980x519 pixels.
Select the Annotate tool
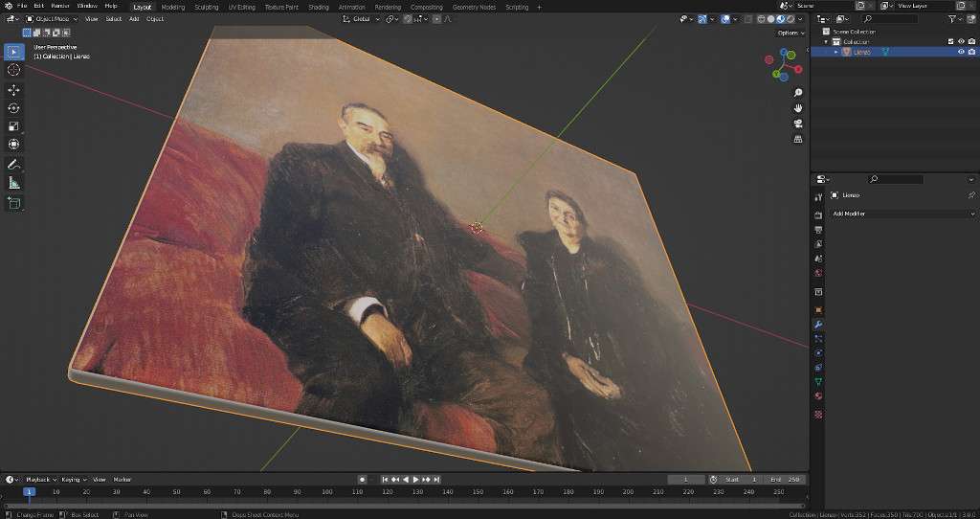[13, 165]
